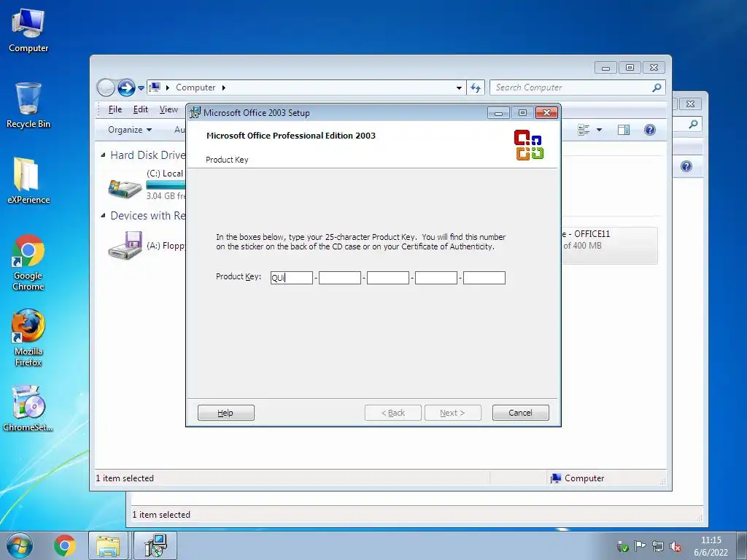The width and height of the screenshot is (747, 560).
Task: Open the View menu in Explorer
Action: coord(169,109)
